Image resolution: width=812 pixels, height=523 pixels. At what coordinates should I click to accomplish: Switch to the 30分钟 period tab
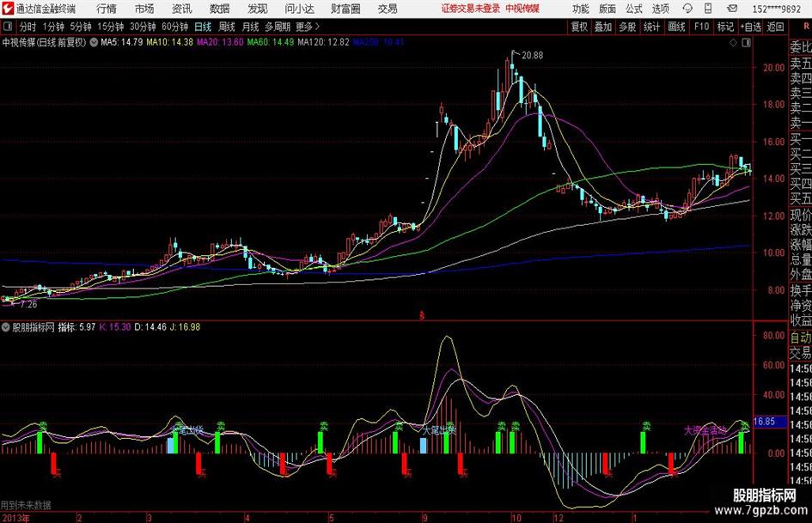tap(143, 27)
